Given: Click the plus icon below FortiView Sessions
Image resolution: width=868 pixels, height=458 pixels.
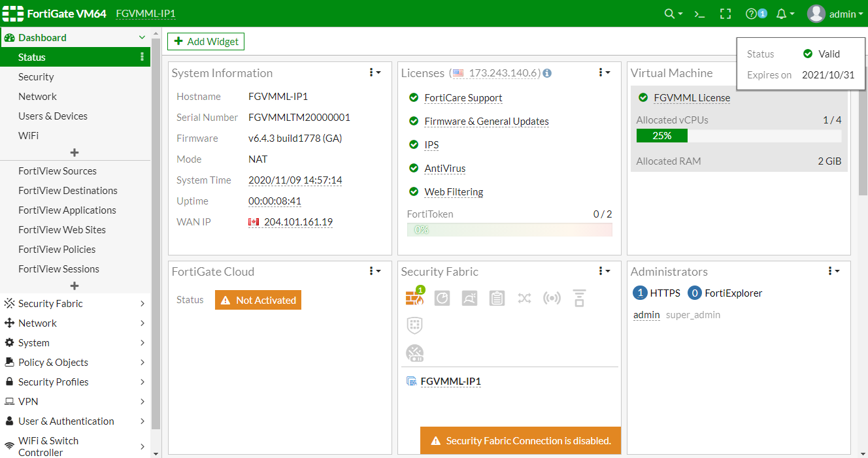Looking at the screenshot, I should pyautogui.click(x=75, y=286).
